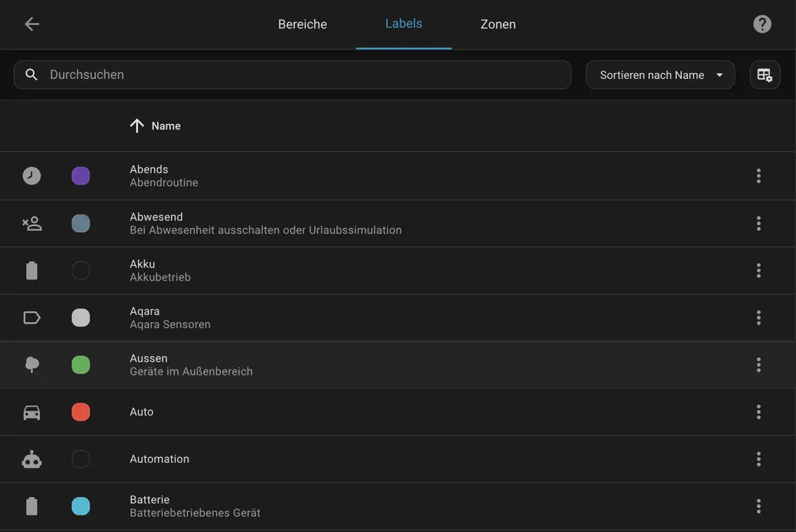Screen dimensions: 796x532
Task: Click the back arrow icon
Action: [32, 25]
